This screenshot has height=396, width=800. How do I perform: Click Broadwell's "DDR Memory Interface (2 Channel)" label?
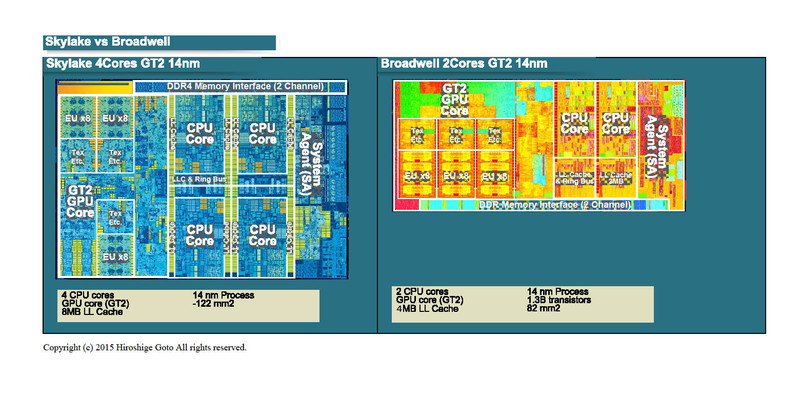[x=556, y=205]
